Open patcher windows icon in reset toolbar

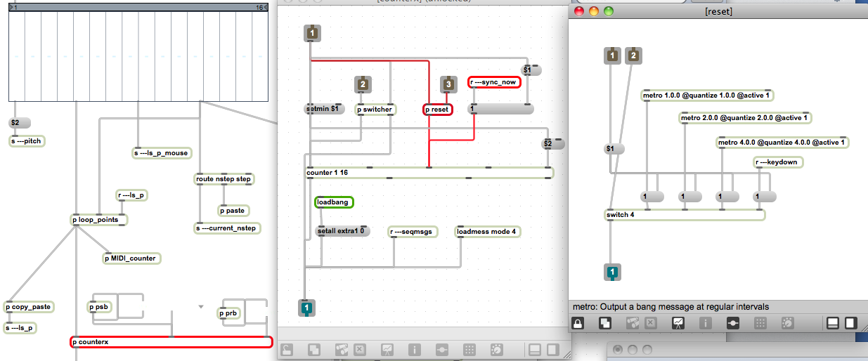coord(604,324)
